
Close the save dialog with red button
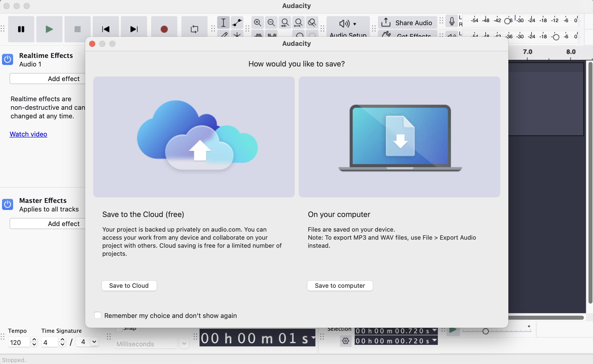pyautogui.click(x=92, y=44)
